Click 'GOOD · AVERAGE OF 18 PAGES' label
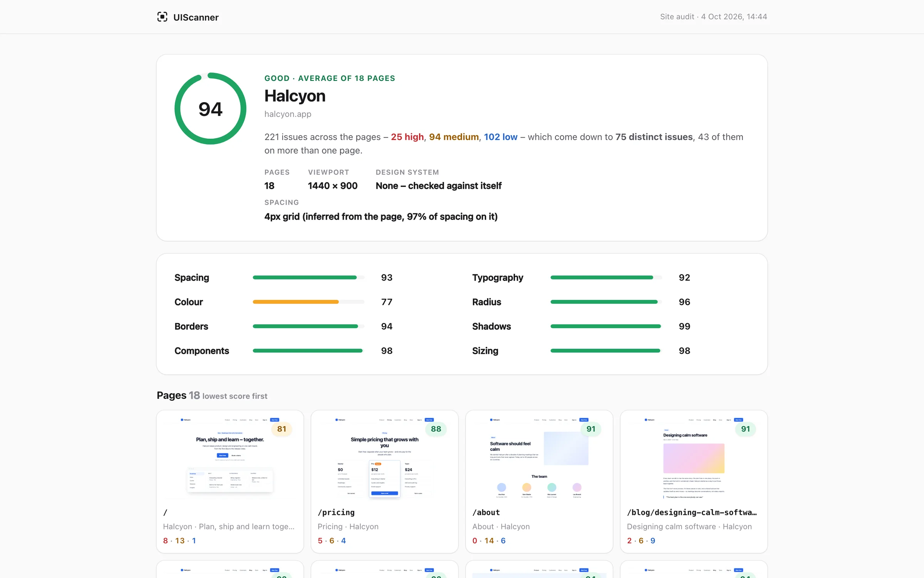The width and height of the screenshot is (924, 578). pyautogui.click(x=330, y=78)
